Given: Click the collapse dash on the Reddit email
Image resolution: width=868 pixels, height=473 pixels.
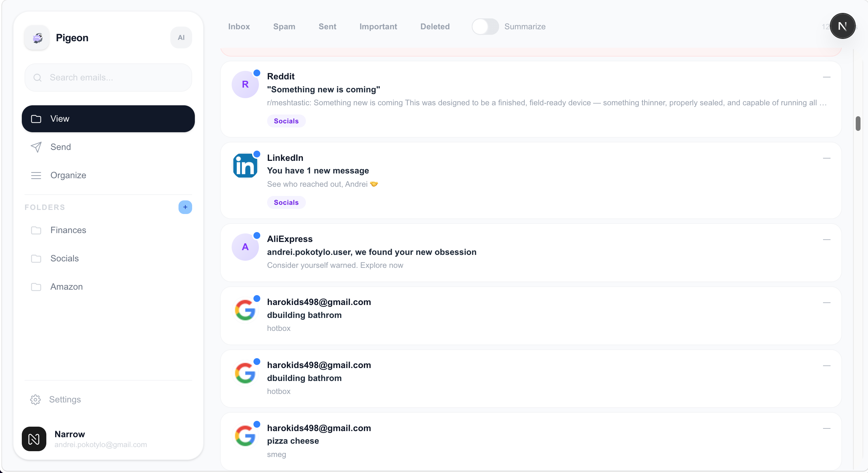Looking at the screenshot, I should coord(826,77).
